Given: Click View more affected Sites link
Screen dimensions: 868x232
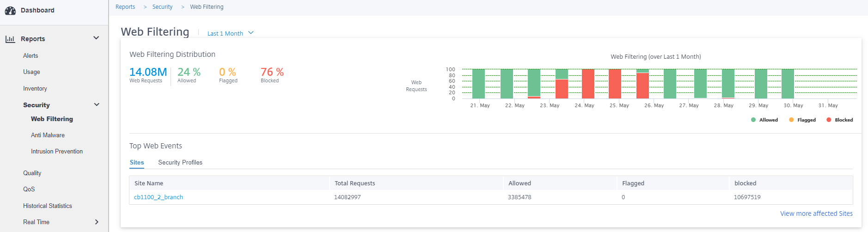Looking at the screenshot, I should click(816, 214).
